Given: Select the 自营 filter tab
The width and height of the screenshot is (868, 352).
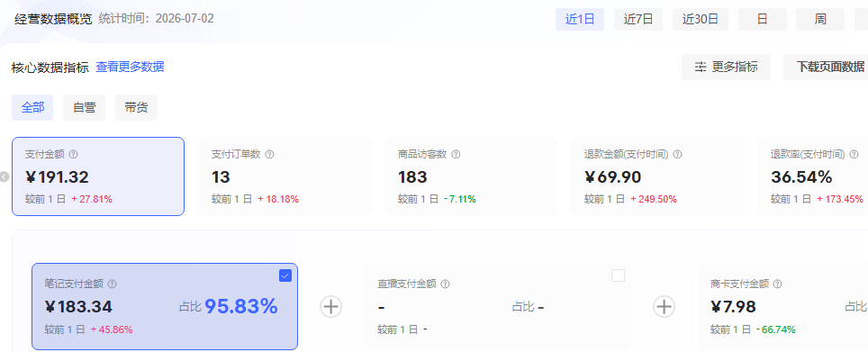Looking at the screenshot, I should point(84,108).
